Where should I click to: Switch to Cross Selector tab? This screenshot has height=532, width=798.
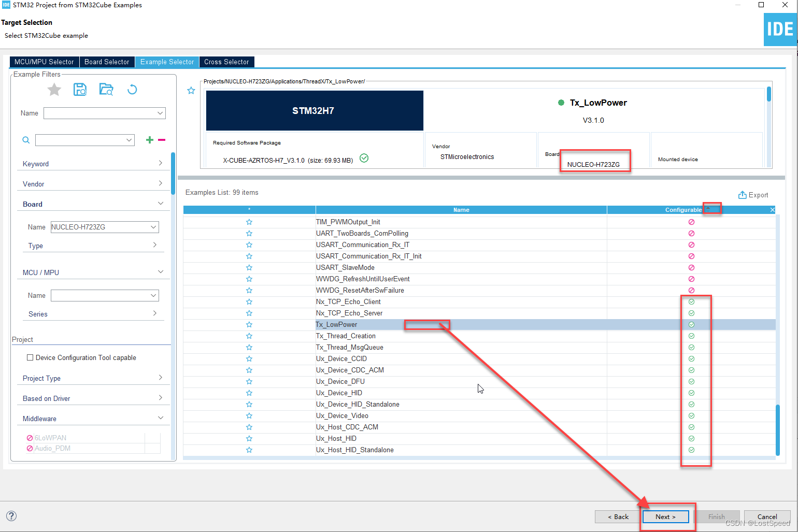point(226,62)
